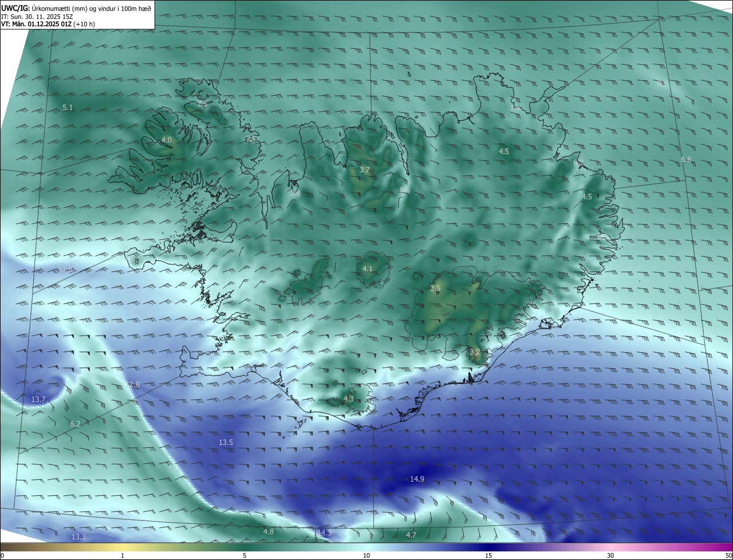
Task: Click the 7.9 value label in the northeast
Action: [515, 108]
